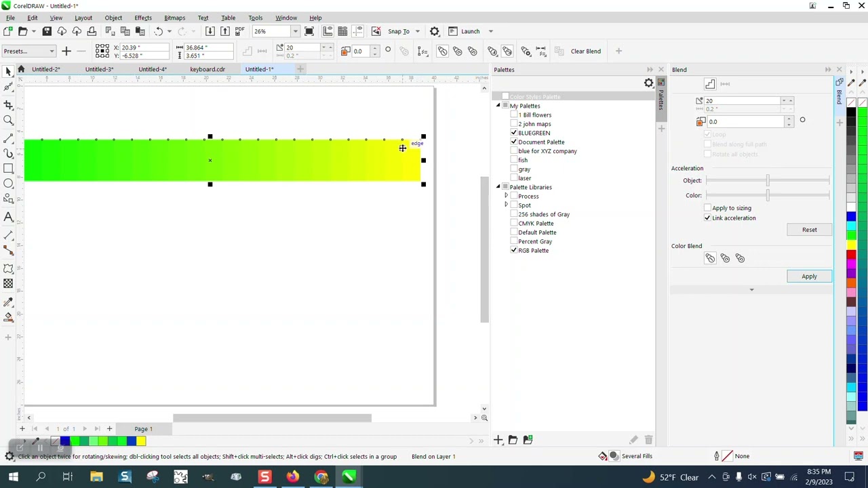868x488 pixels.
Task: Select the Ellipse tool
Action: click(x=8, y=184)
